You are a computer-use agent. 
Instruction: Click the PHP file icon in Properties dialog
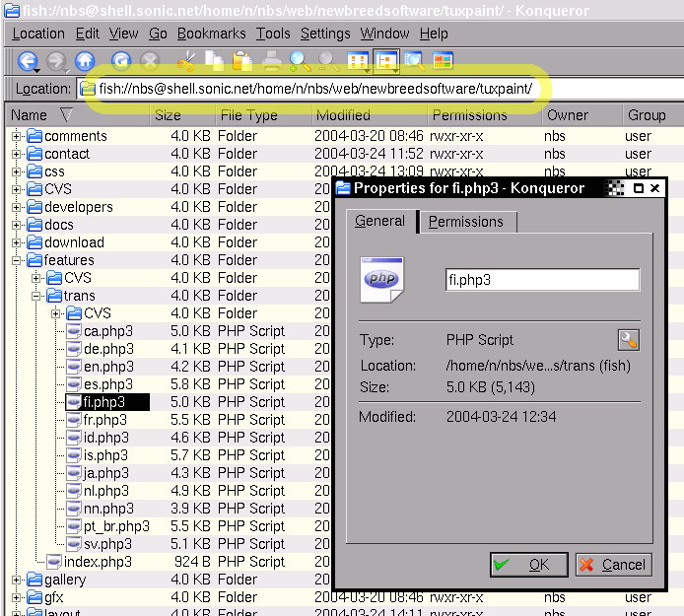[382, 280]
